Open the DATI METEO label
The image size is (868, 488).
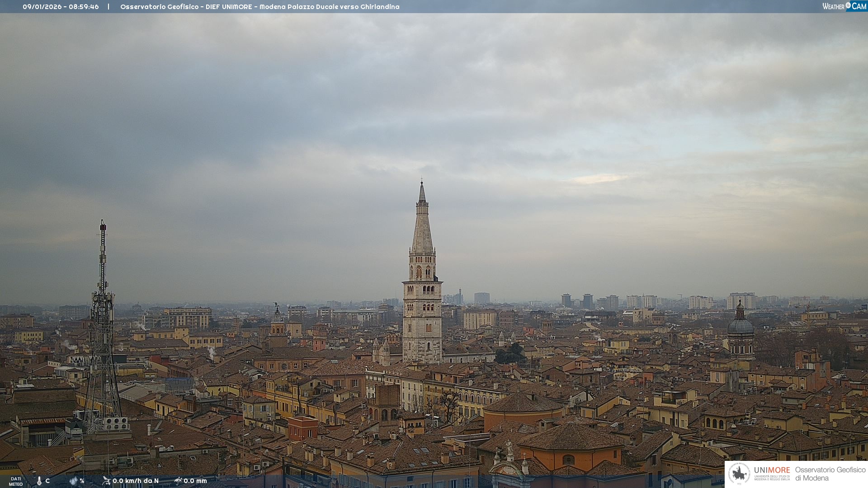[16, 481]
